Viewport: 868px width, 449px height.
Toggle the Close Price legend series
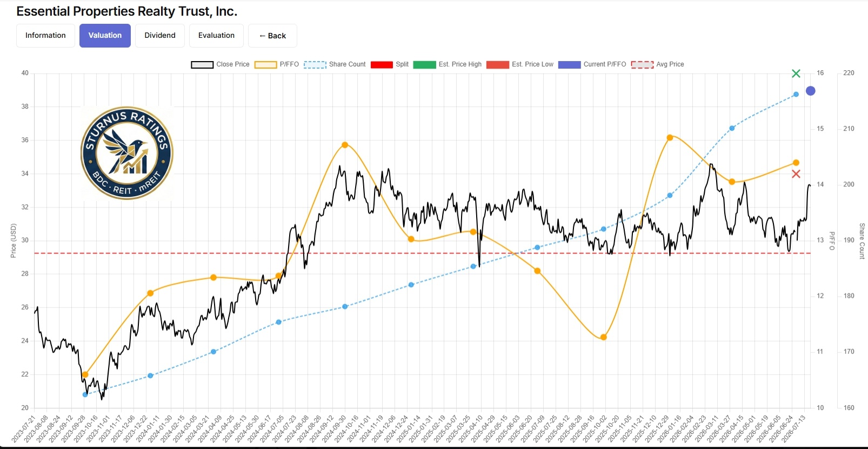[x=220, y=64]
